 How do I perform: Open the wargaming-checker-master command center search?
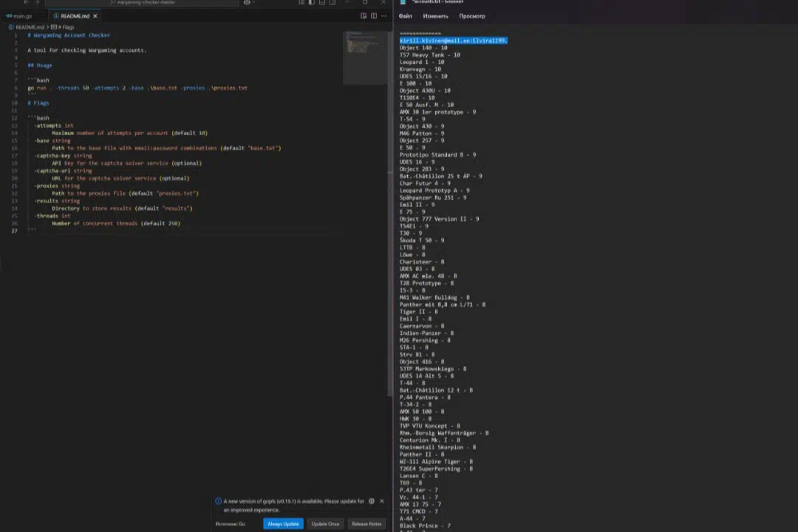142,2
